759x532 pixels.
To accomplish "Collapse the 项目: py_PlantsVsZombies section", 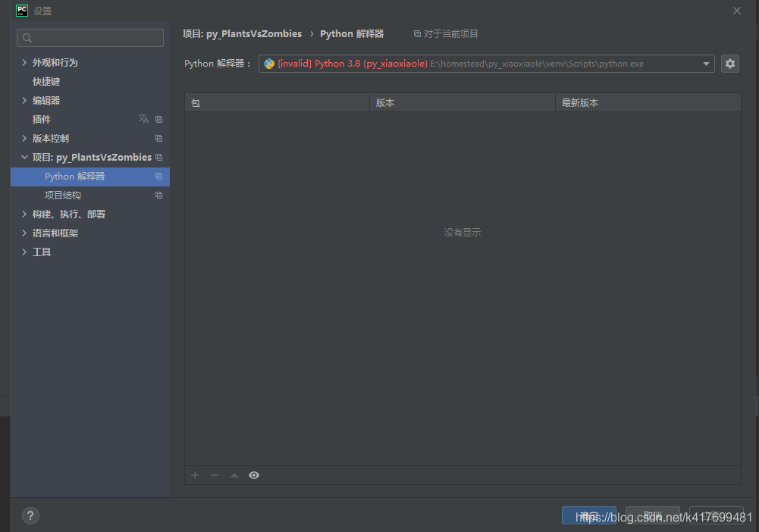I will point(24,157).
